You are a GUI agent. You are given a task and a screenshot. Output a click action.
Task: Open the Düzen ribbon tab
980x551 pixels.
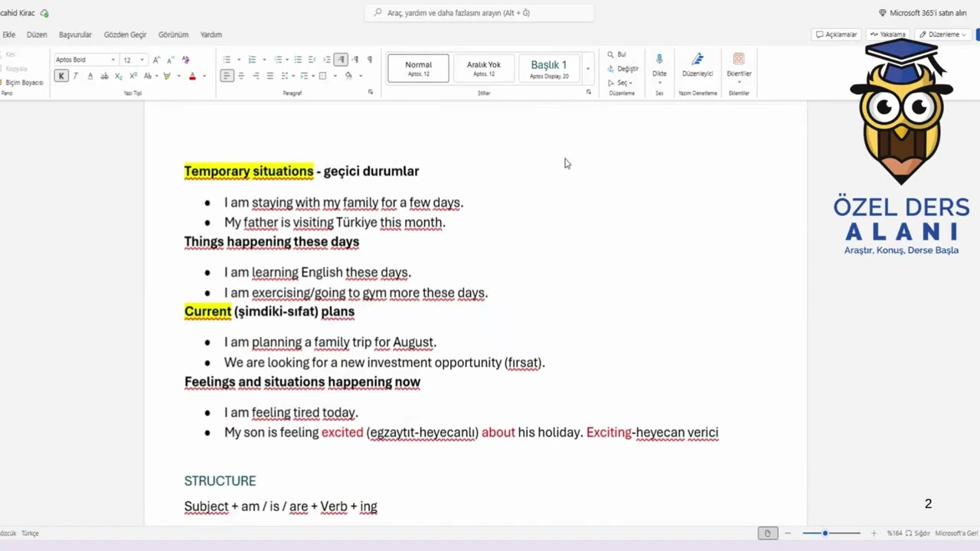37,34
